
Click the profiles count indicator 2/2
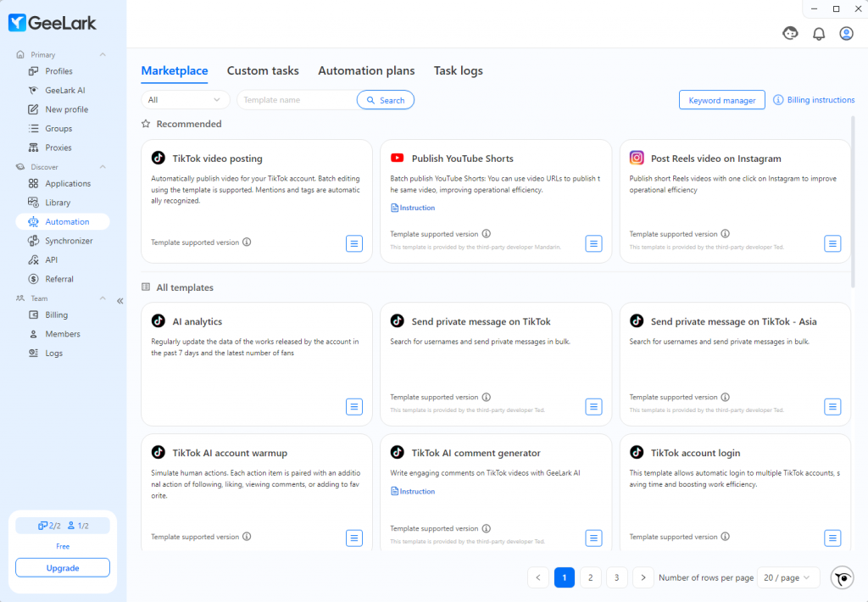49,526
